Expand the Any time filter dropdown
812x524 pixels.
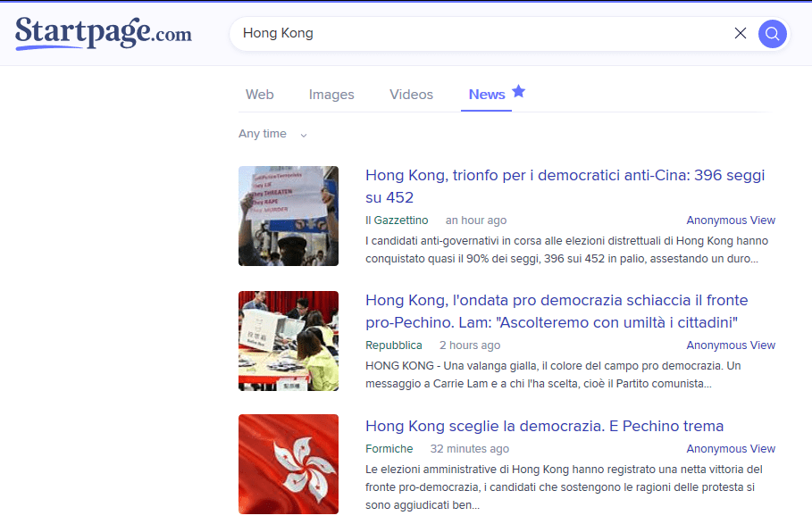272,134
